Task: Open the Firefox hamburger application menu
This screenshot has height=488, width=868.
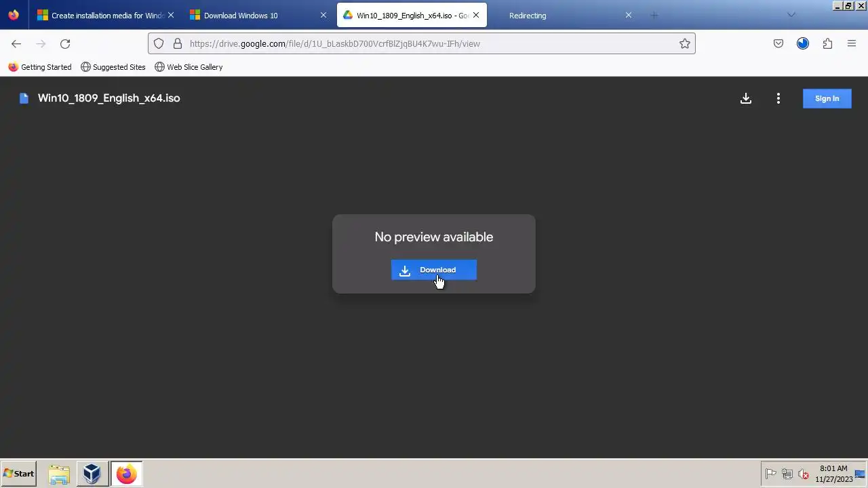Action: [852, 43]
